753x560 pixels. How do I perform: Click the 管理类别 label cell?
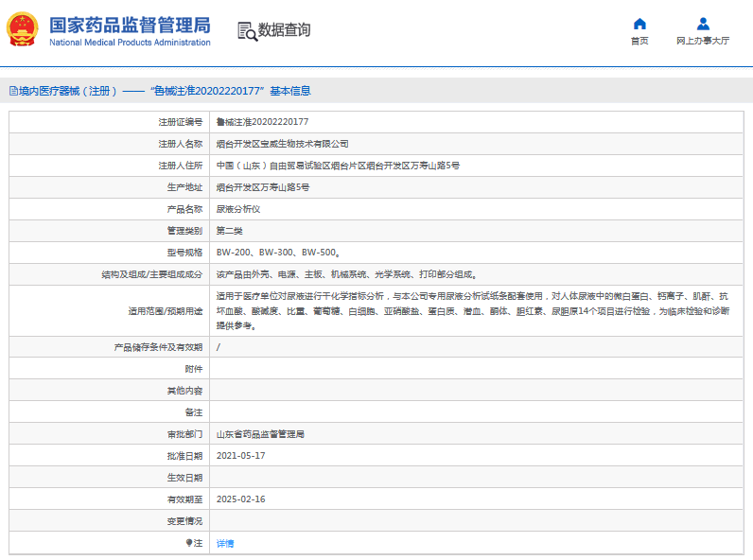pos(109,231)
